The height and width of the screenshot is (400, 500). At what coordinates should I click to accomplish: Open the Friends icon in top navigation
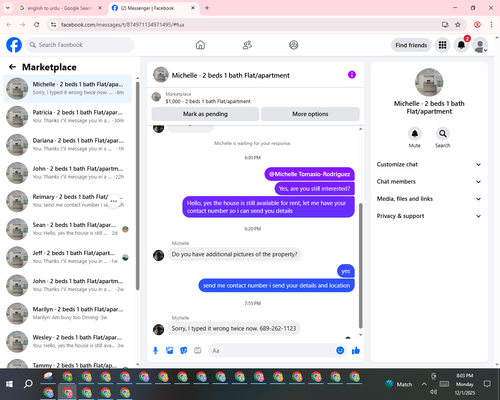247,45
